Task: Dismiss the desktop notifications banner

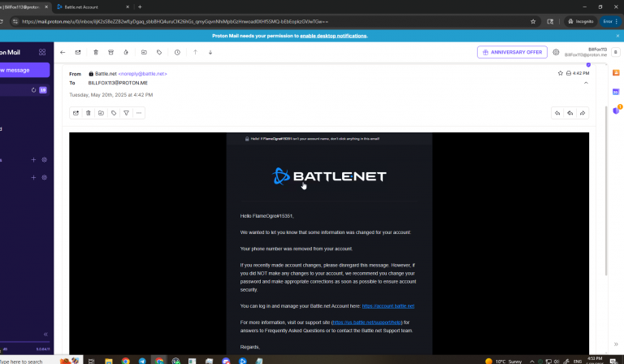Action: click(x=617, y=36)
